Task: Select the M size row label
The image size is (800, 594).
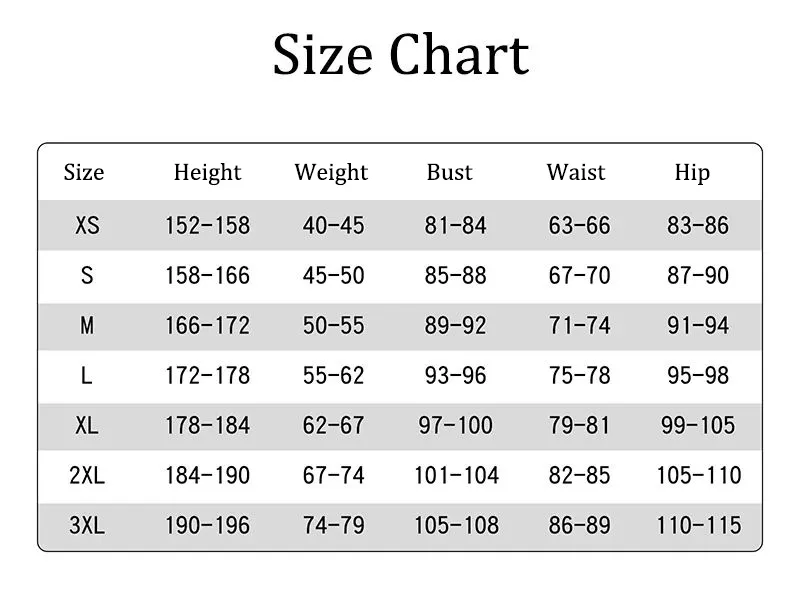Action: click(x=87, y=326)
